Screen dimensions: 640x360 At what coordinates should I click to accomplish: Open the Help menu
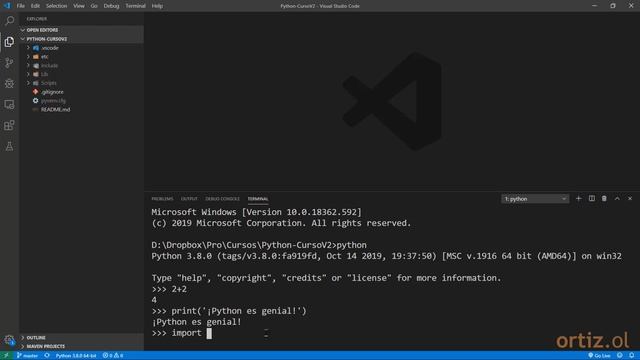coord(157,6)
